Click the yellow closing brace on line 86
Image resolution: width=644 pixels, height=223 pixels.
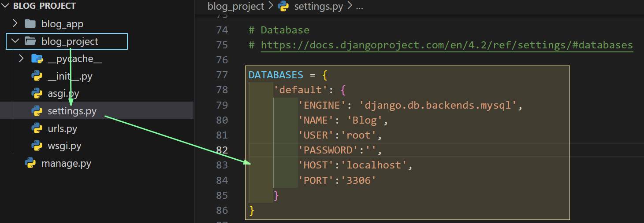click(252, 211)
